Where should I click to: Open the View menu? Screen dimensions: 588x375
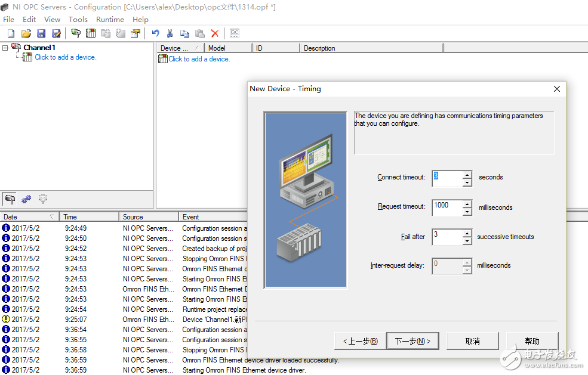[52, 20]
